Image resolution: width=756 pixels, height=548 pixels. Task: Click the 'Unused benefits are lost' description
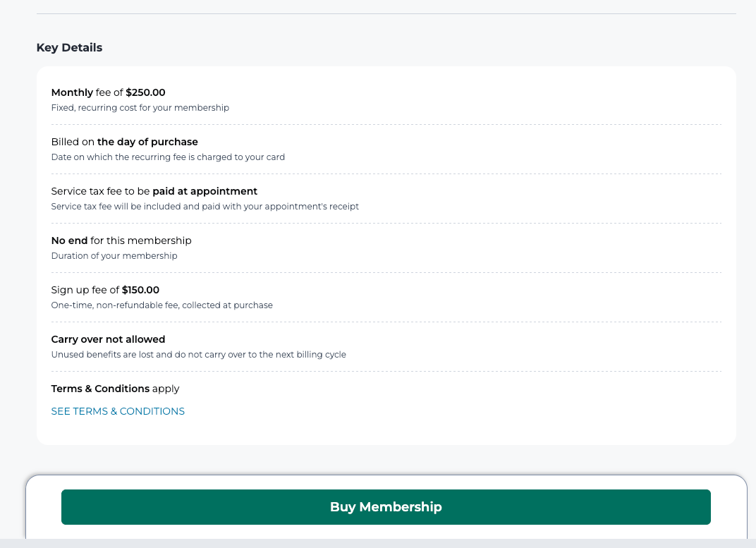tap(198, 355)
